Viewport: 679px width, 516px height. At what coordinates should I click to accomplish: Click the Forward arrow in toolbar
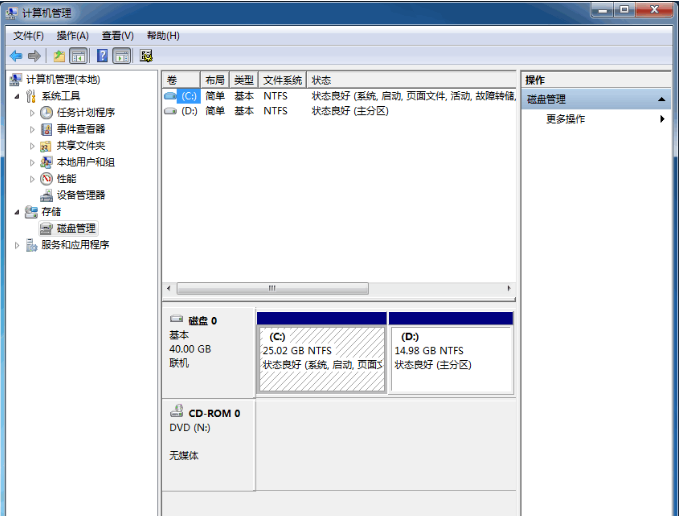point(34,56)
